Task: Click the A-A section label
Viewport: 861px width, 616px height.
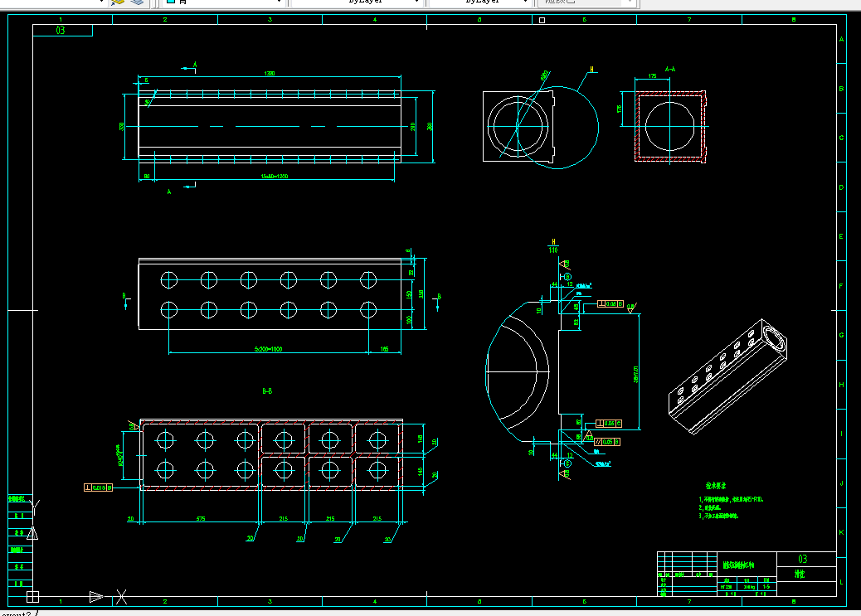Action: tap(670, 69)
